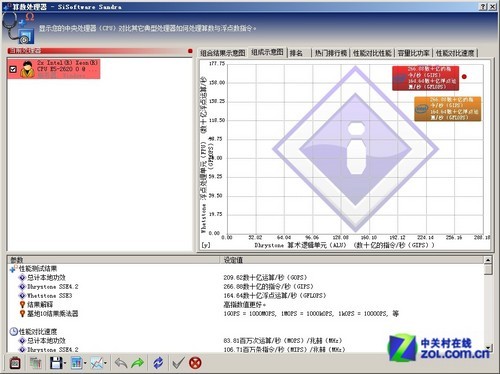Click the gray checkmark OK icon
The width and height of the screenshot is (500, 374).
coord(178,363)
